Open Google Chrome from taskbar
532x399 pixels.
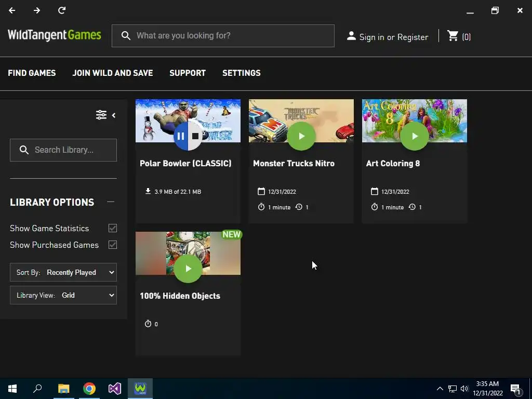click(x=89, y=389)
